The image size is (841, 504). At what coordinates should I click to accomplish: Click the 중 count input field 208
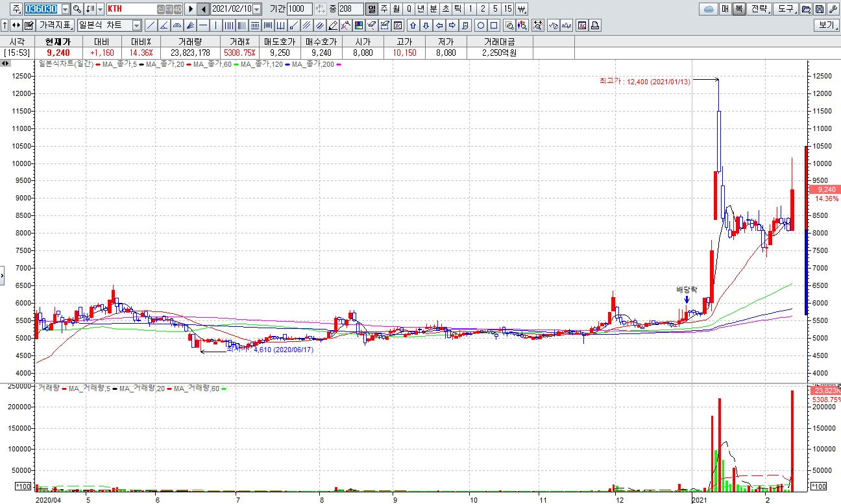(x=350, y=8)
